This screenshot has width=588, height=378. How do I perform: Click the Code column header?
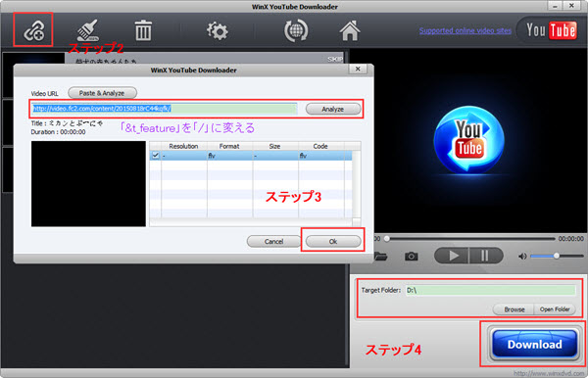pos(320,146)
